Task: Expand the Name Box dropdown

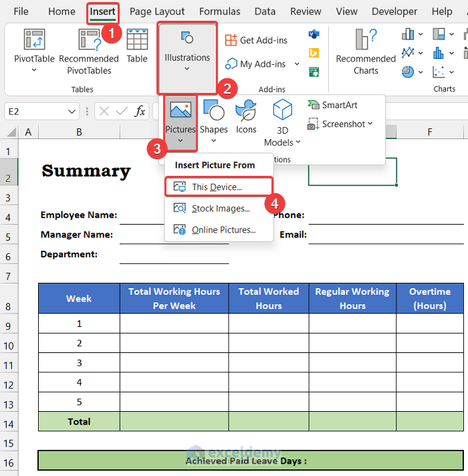Action: pos(72,112)
